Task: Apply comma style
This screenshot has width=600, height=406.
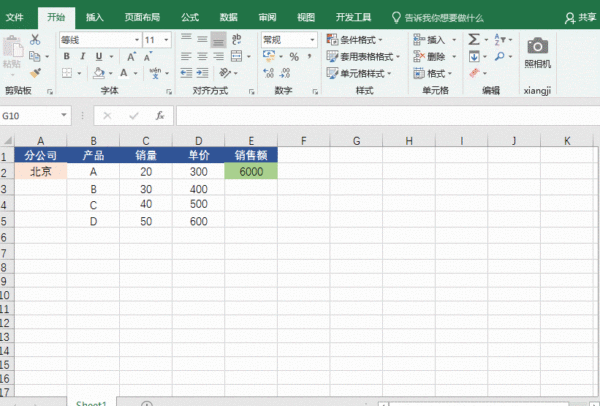Action: coord(309,56)
